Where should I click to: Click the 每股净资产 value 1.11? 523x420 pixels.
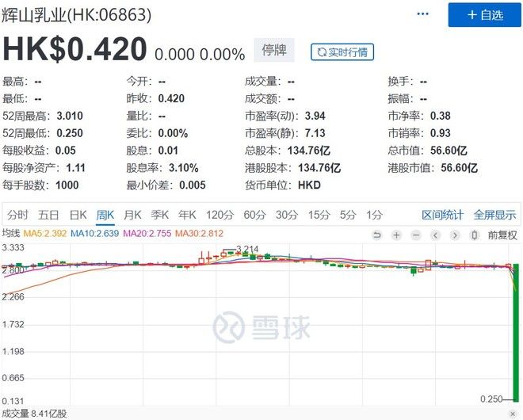(x=76, y=168)
